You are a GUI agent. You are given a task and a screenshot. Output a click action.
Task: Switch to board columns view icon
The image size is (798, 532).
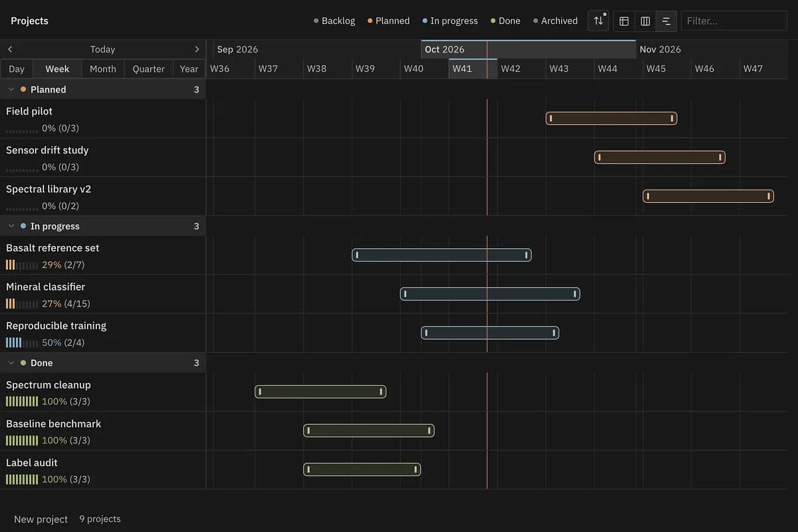click(x=645, y=21)
